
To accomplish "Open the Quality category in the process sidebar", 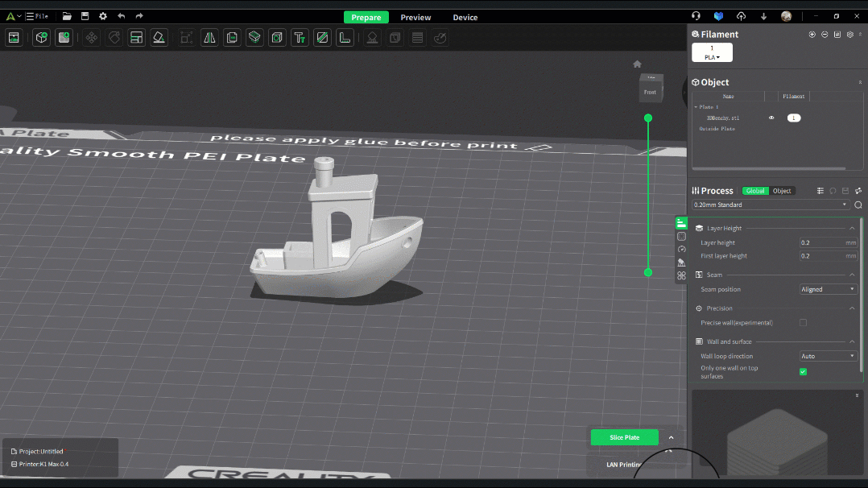I will point(681,223).
